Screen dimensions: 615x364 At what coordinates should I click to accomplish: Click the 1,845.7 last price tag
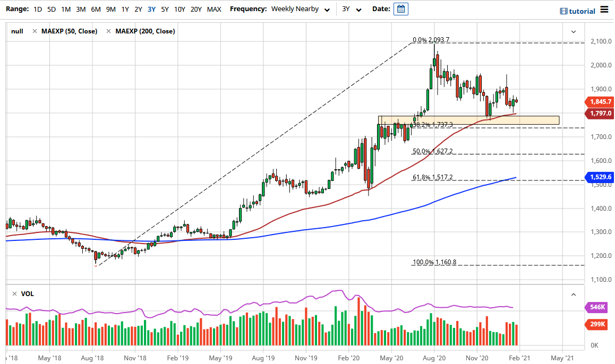click(599, 101)
